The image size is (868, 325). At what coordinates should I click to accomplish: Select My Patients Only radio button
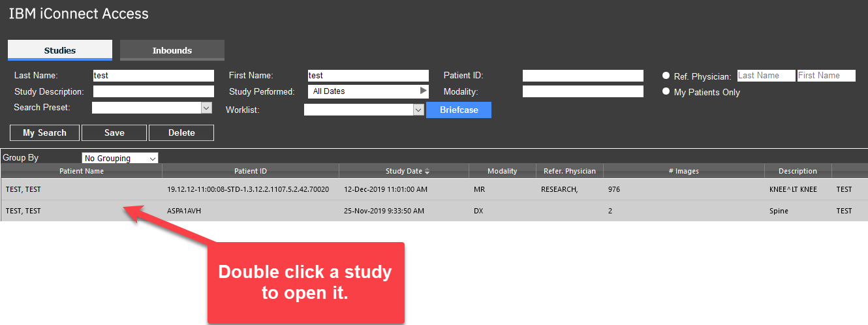point(666,91)
